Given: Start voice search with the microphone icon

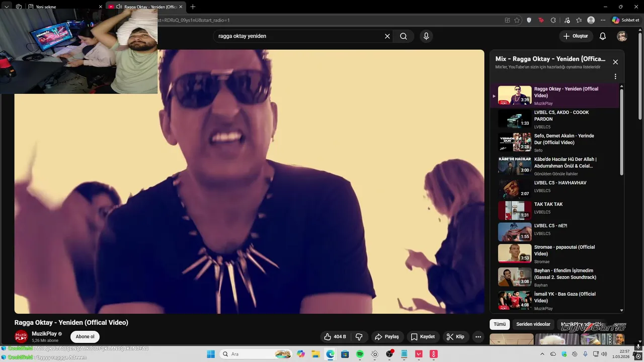Looking at the screenshot, I should (426, 36).
